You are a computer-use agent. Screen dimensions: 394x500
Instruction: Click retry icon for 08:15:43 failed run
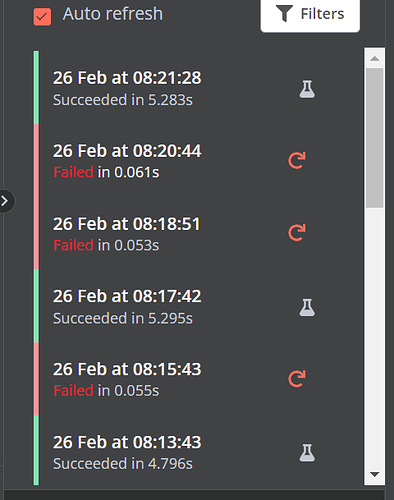pyautogui.click(x=297, y=379)
